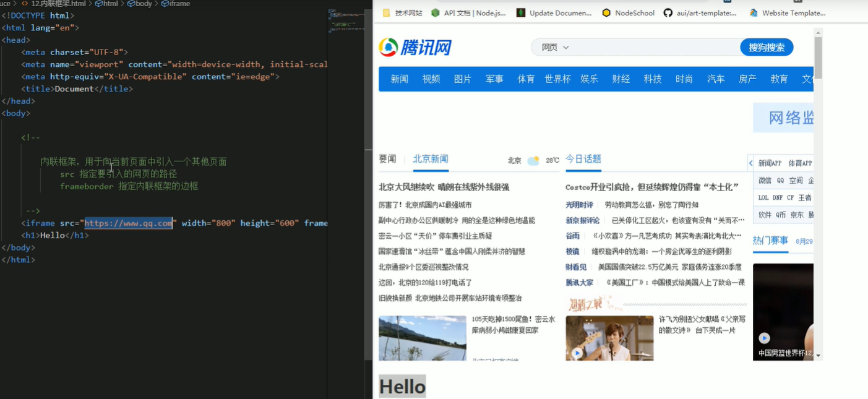Go to 图片 in the nav bar
This screenshot has width=868, height=399.
coord(463,79)
